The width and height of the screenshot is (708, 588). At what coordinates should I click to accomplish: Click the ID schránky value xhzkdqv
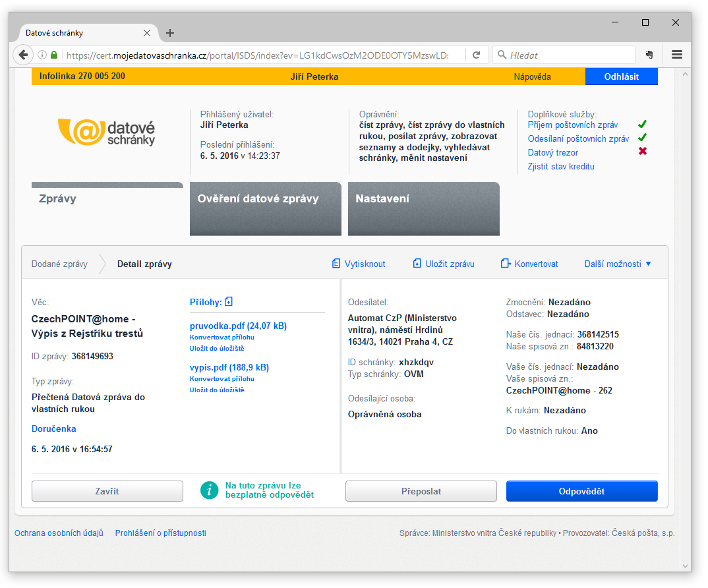click(417, 362)
